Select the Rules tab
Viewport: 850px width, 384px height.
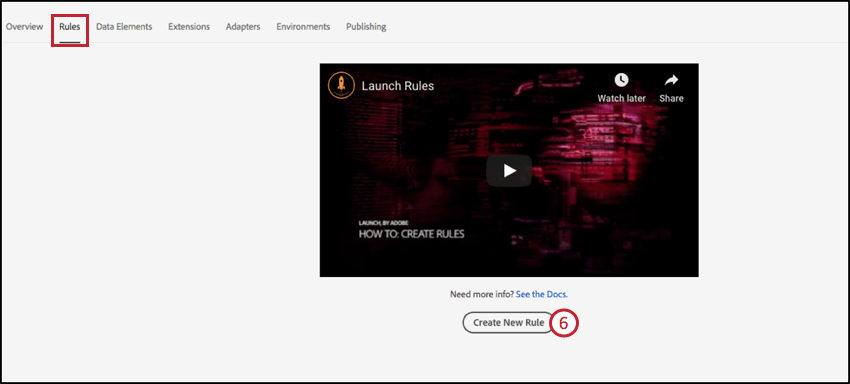70,27
